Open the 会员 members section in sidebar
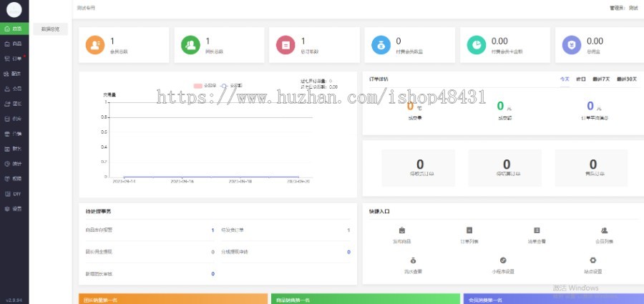The width and height of the screenshot is (644, 304). [14, 89]
